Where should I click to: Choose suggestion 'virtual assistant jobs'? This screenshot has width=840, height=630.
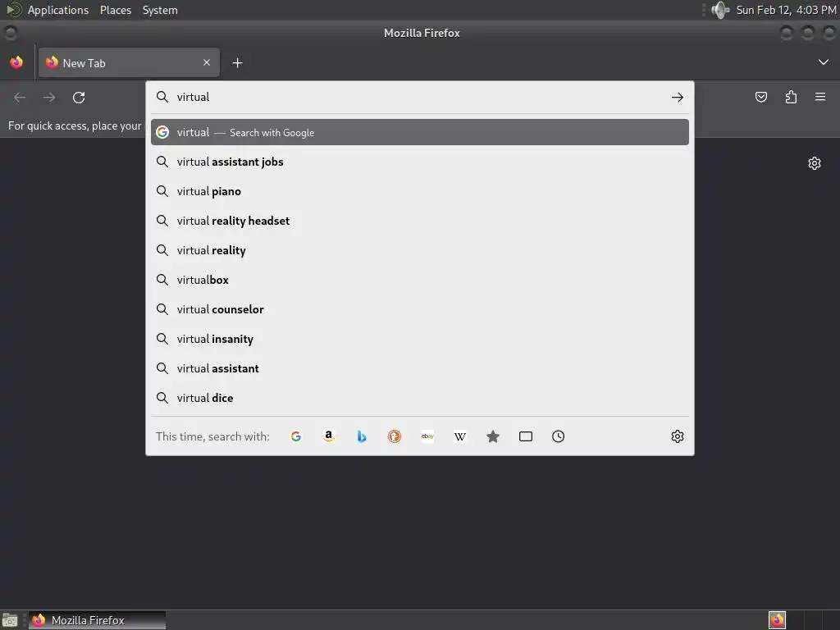[419, 162]
